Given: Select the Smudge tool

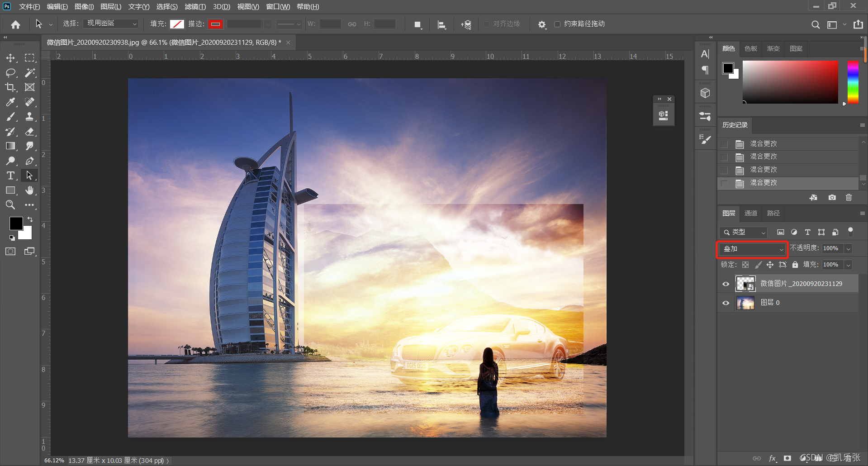Looking at the screenshot, I should coord(30,146).
